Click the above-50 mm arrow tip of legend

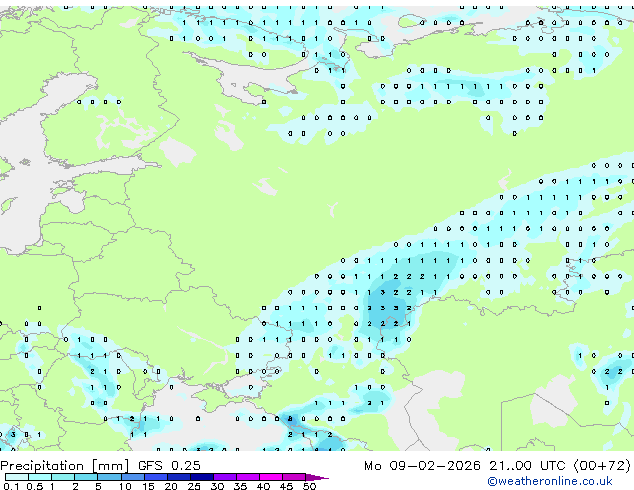click(x=317, y=477)
